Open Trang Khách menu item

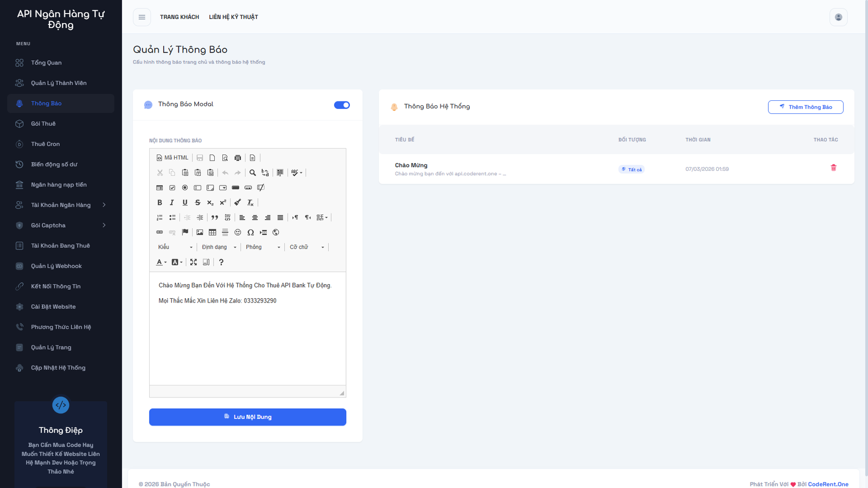[180, 17]
